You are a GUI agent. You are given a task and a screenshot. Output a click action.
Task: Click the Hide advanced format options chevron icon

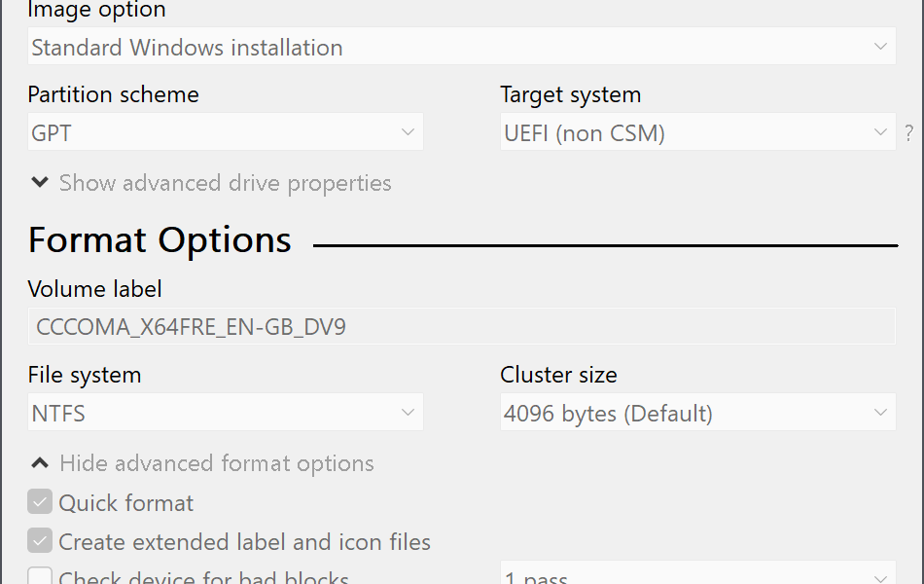coord(40,463)
